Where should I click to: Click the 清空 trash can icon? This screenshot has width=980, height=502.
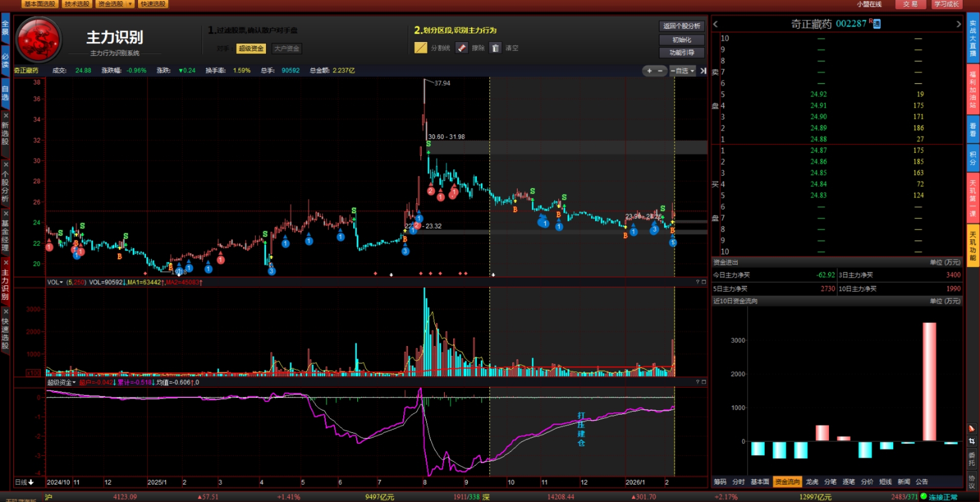coord(495,48)
